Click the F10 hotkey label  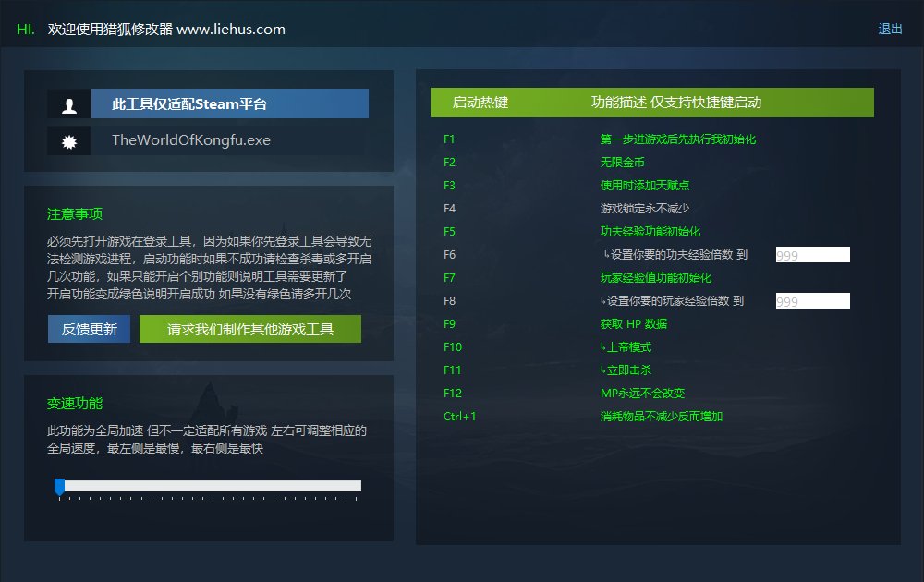pos(453,347)
